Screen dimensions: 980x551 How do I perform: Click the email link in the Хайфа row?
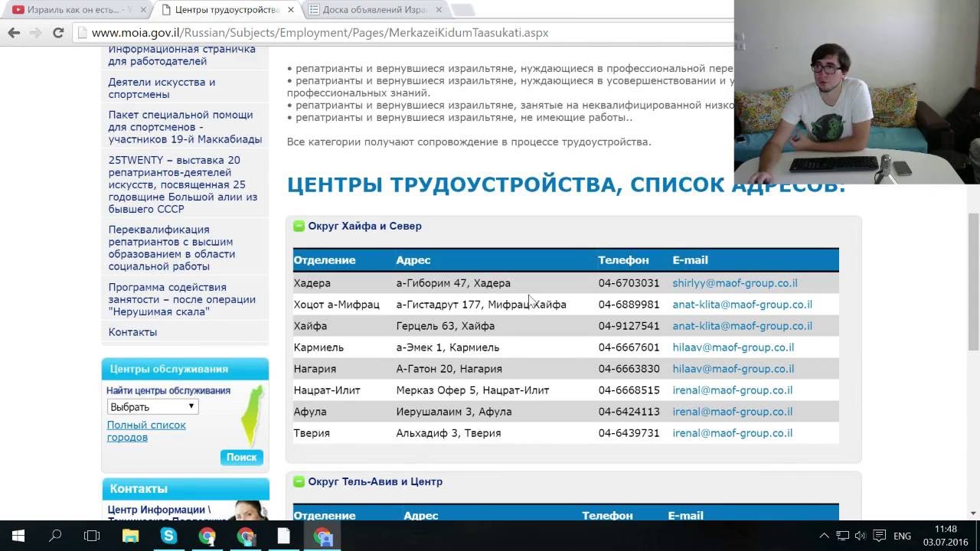[742, 326]
